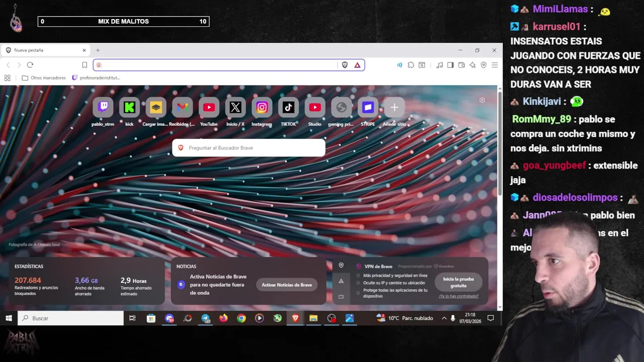Click the ¿Ya lo has contratado? link
Image resolution: width=644 pixels, height=362 pixels.
(x=458, y=296)
